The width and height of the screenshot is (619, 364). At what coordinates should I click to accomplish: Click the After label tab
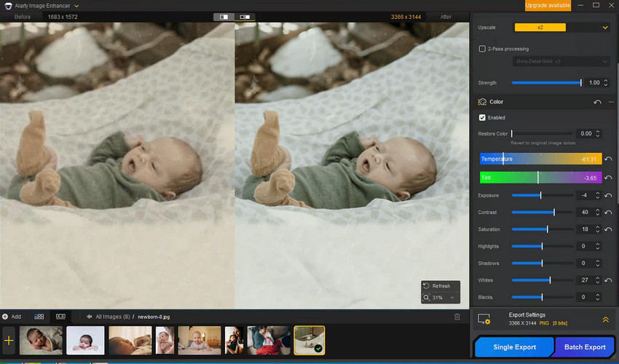click(446, 17)
